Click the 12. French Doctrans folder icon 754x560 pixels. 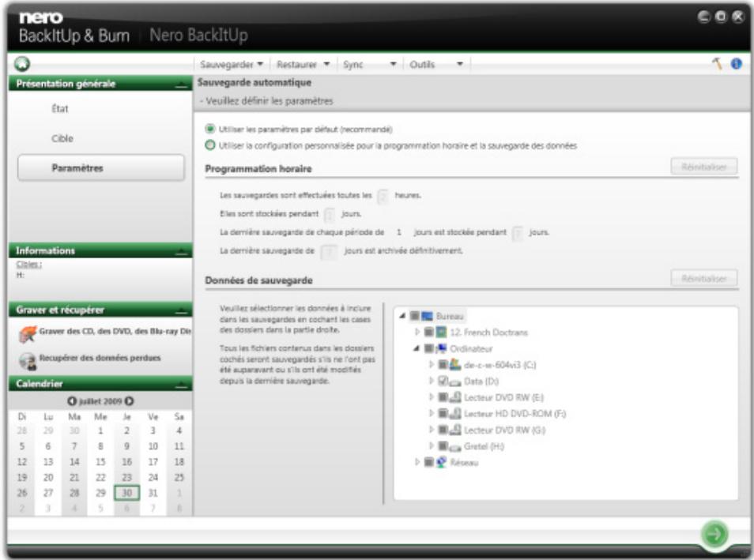[x=441, y=333]
